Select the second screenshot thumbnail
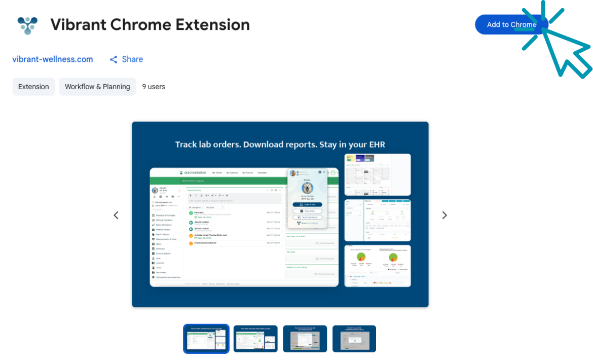593x364 pixels. 255,339
